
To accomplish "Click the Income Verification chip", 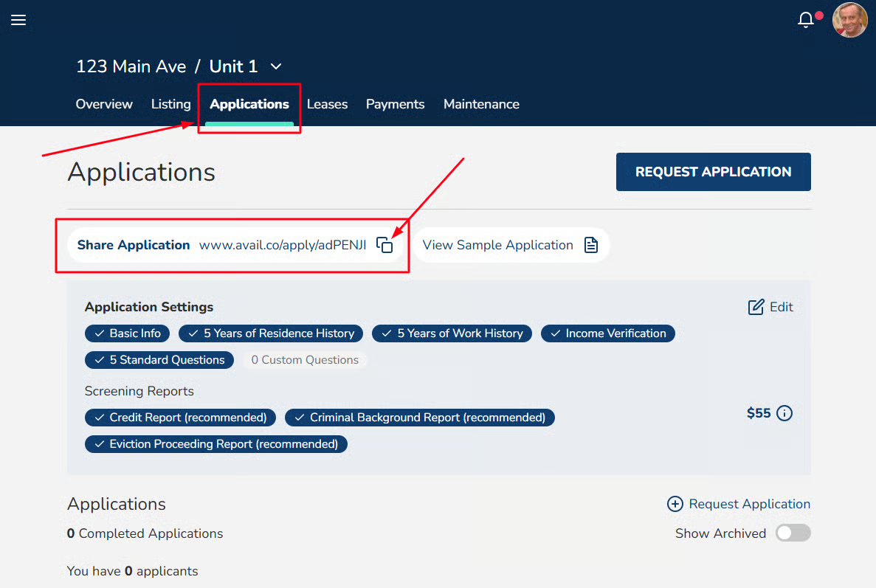I will pyautogui.click(x=608, y=333).
